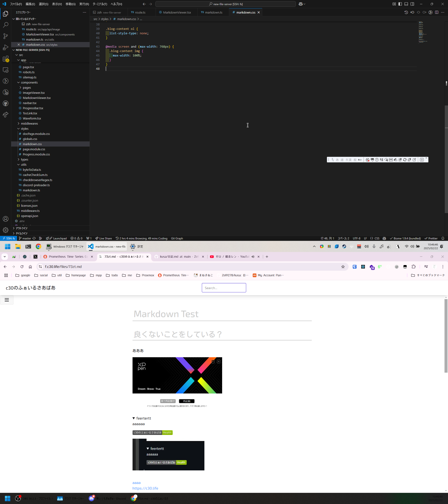
Task: Click the color swatch next to list-style-type
Action: (108, 33)
